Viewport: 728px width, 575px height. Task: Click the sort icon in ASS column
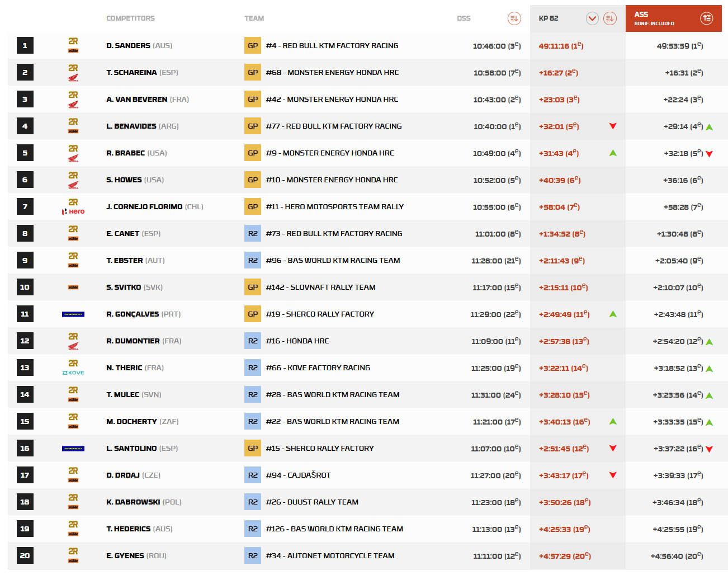pos(706,18)
